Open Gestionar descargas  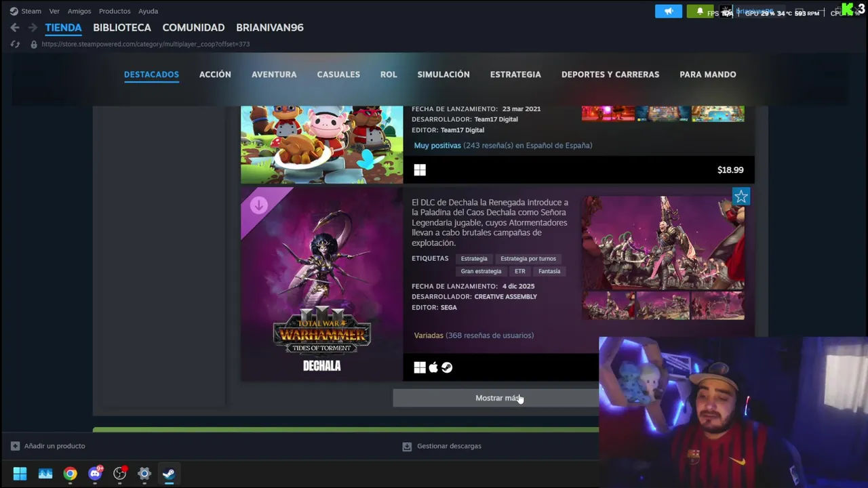(449, 446)
